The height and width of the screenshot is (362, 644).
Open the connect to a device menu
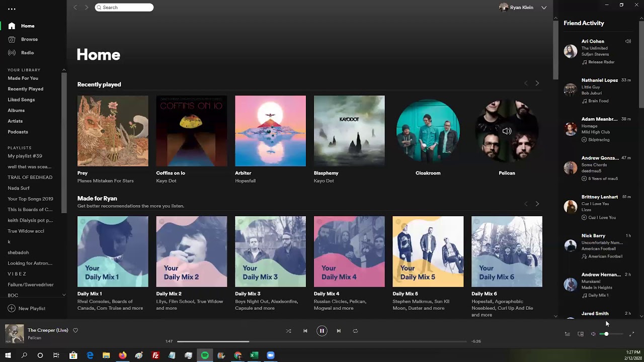pos(581,334)
